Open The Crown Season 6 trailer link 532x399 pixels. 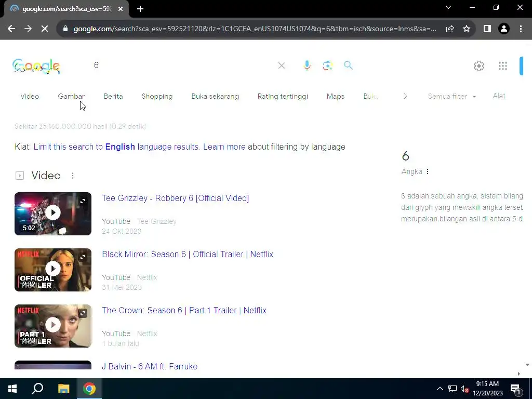[184, 311]
